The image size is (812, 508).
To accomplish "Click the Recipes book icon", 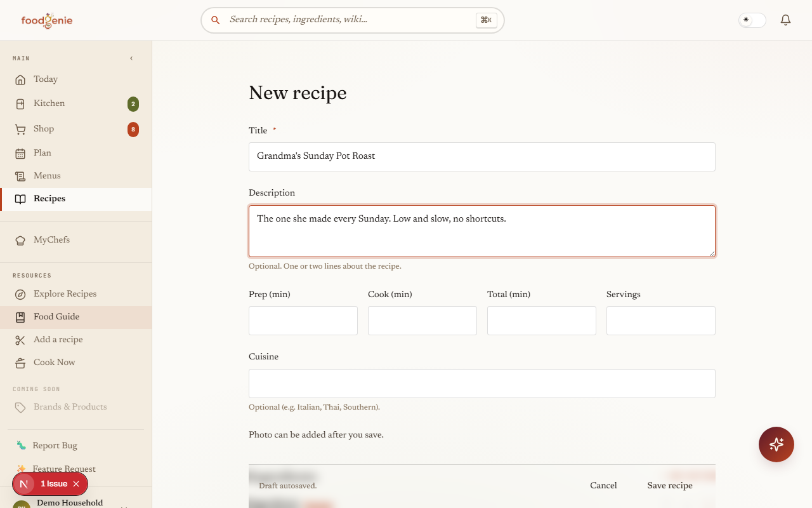I will (x=20, y=199).
